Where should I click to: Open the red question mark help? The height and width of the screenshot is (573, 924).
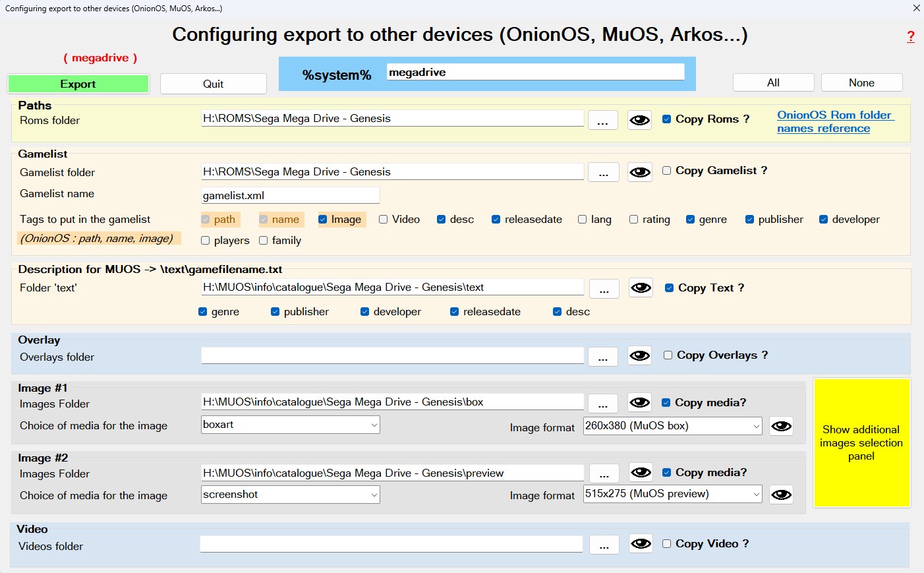pos(910,37)
